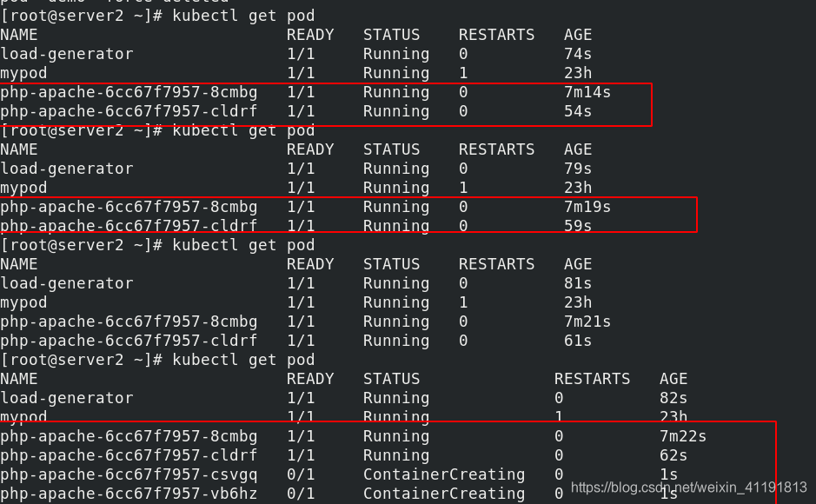Click the RESTARTS header in the last table
816x504 pixels.
tap(592, 379)
